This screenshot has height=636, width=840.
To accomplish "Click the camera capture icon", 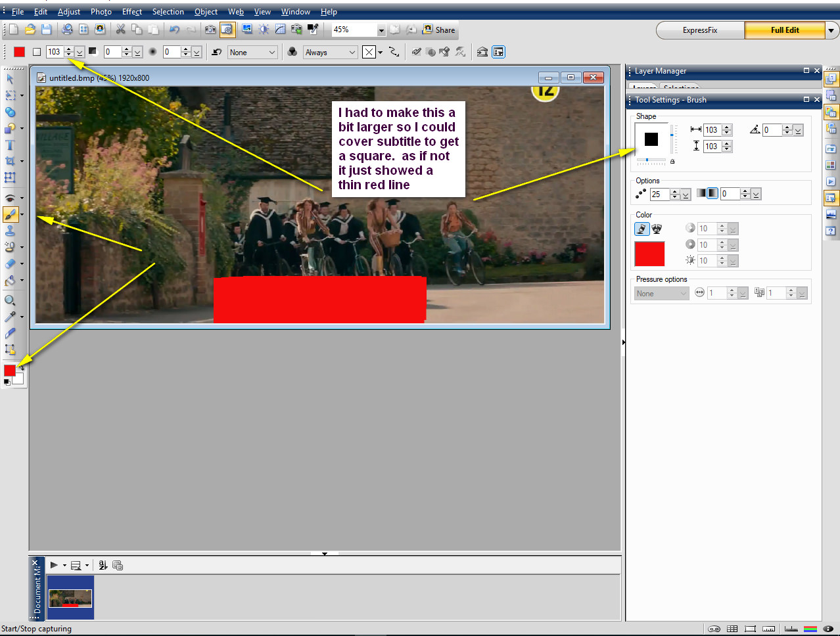I will 210,30.
